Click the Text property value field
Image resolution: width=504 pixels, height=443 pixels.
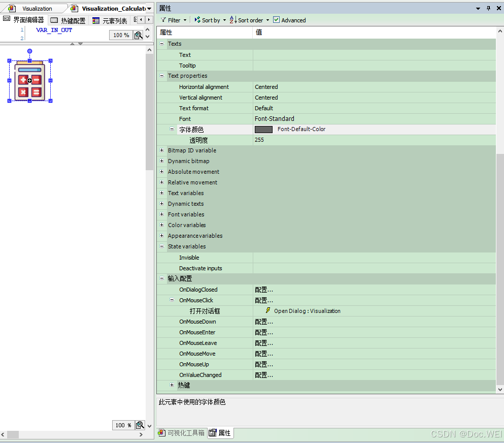pyautogui.click(x=375, y=55)
